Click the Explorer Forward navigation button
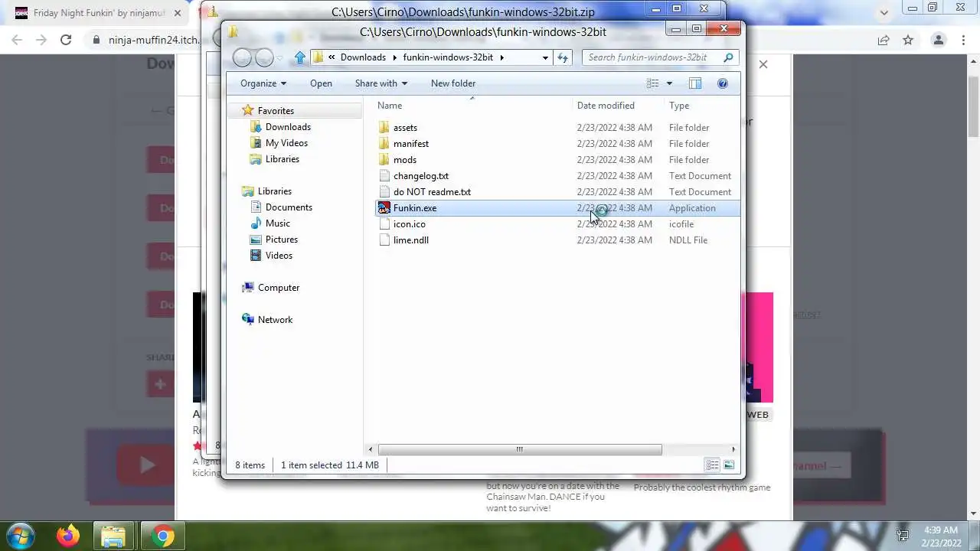 click(x=264, y=57)
